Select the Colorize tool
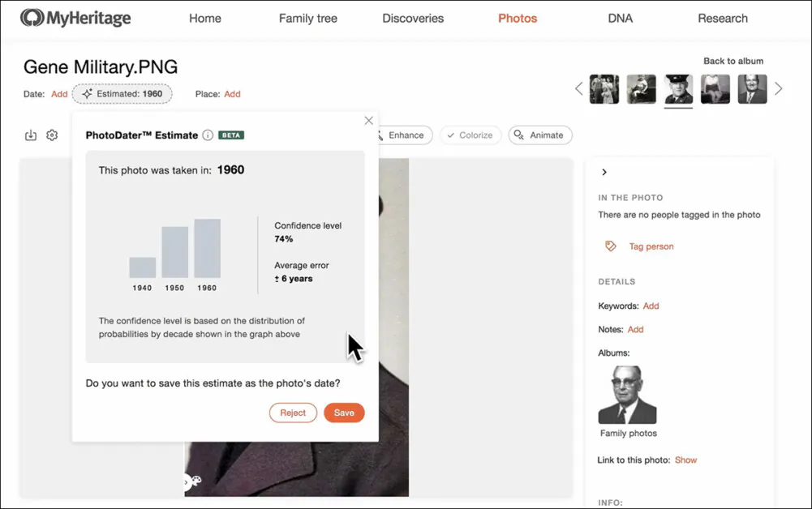This screenshot has height=509, width=812. click(470, 135)
